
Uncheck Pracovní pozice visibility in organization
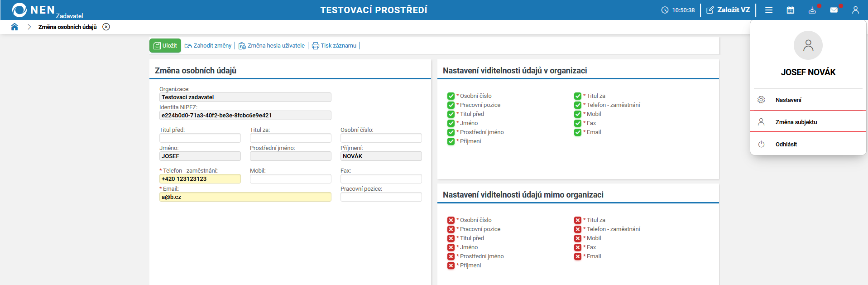[x=451, y=105]
